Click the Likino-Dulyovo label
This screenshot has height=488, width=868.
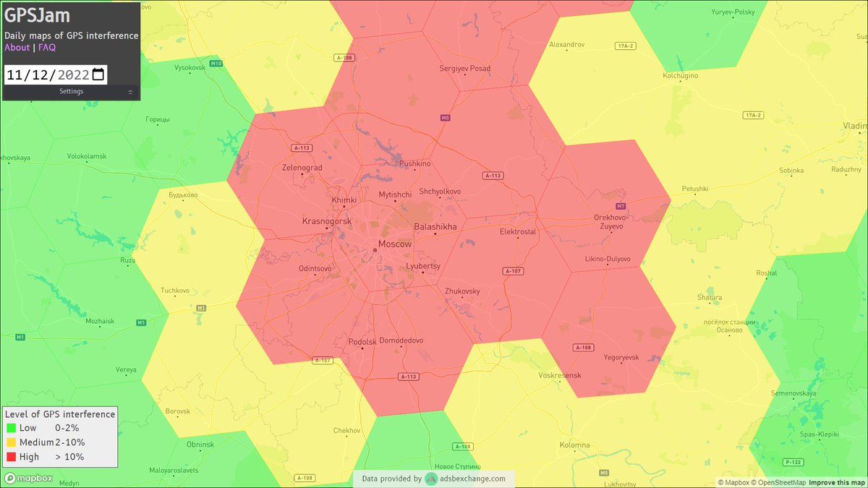coord(608,259)
